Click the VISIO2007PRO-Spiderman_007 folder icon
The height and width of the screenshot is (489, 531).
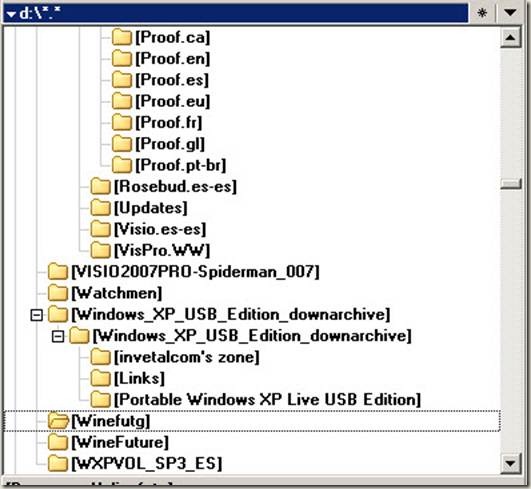(58, 272)
